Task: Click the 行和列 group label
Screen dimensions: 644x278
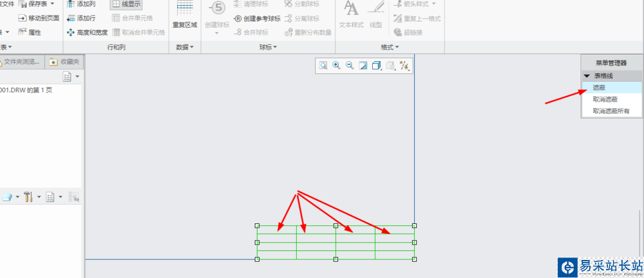Action: [x=116, y=47]
